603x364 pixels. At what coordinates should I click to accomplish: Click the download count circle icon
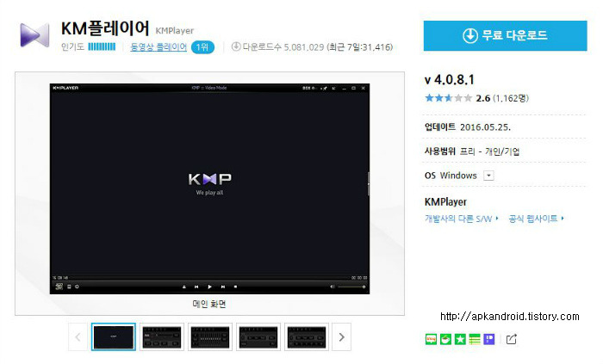click(x=236, y=46)
